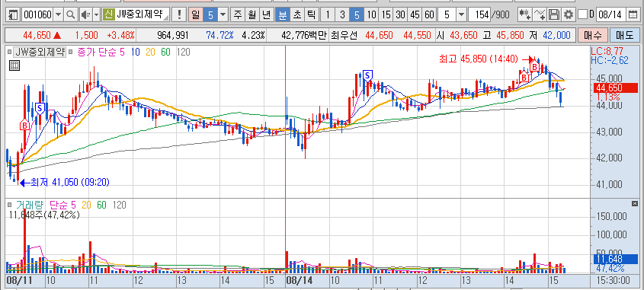
Task: Select the 틱 tick chart toggle
Action: (x=311, y=15)
